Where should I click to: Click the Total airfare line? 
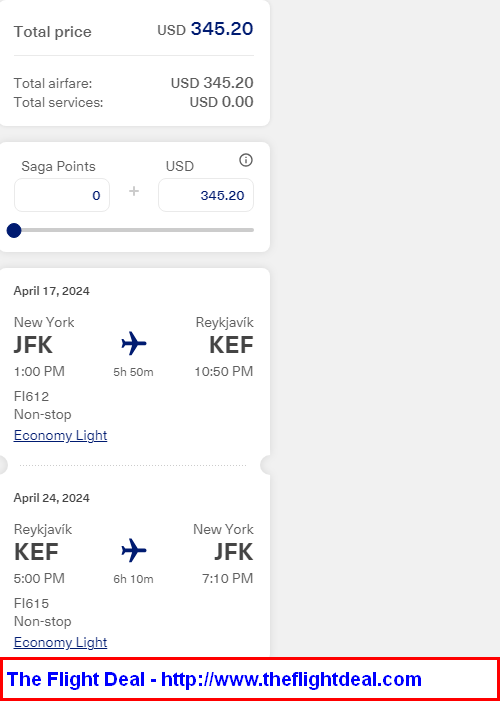(134, 83)
